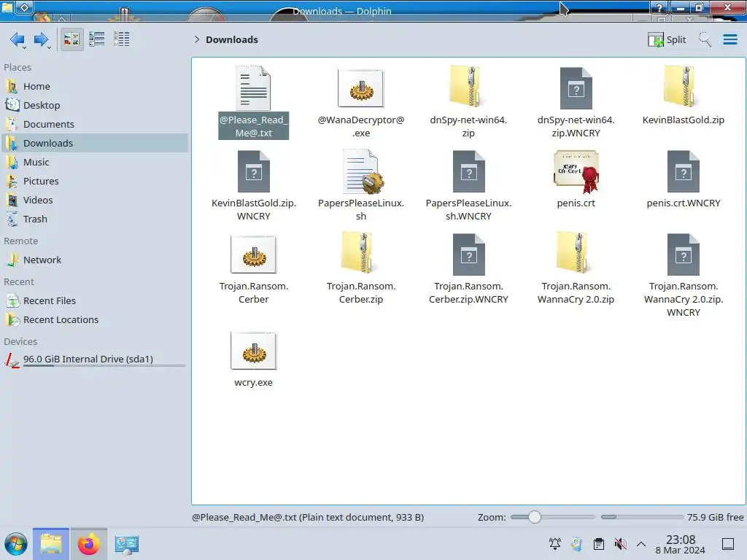
Task: Select PapersPleaseLinux.sh.WNCRY file icon
Action: pyautogui.click(x=469, y=171)
